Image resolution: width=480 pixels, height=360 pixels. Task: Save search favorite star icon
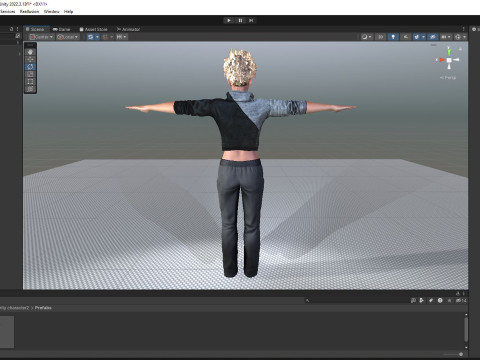tap(449, 300)
